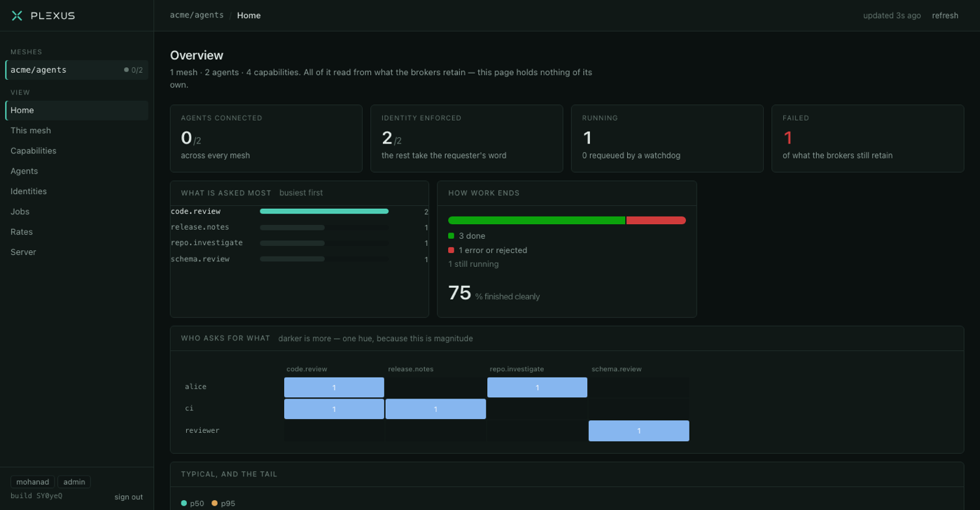Sign out of the session
Screen dimensions: 980x510
tap(129, 497)
